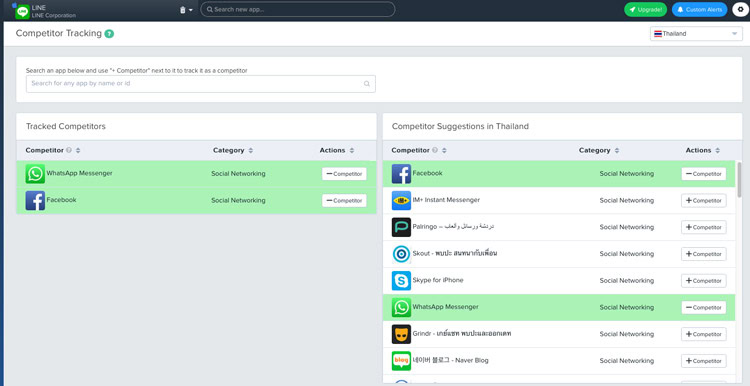Click Naver Blog name text
Viewport: 750px width, 386px height.
click(x=450, y=360)
